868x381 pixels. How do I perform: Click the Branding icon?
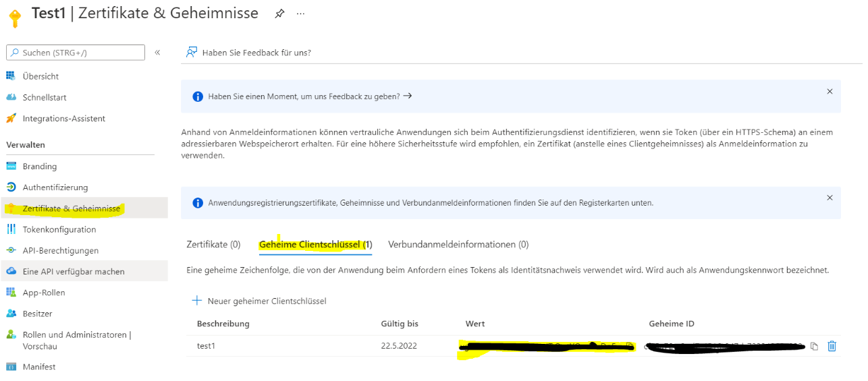11,166
